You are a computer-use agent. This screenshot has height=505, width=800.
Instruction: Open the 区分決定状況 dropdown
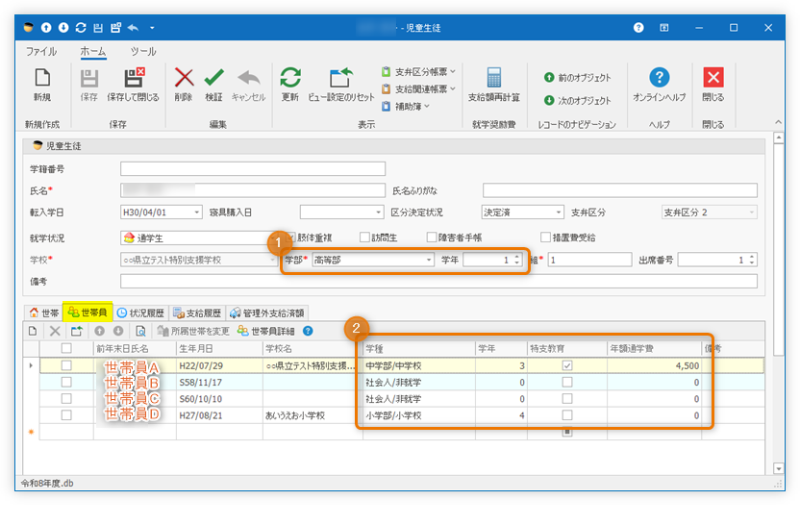[x=559, y=212]
